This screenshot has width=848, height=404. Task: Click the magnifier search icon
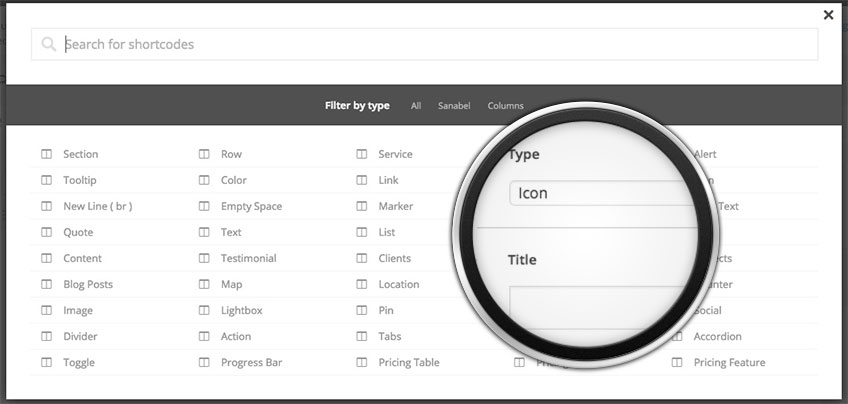click(x=48, y=44)
